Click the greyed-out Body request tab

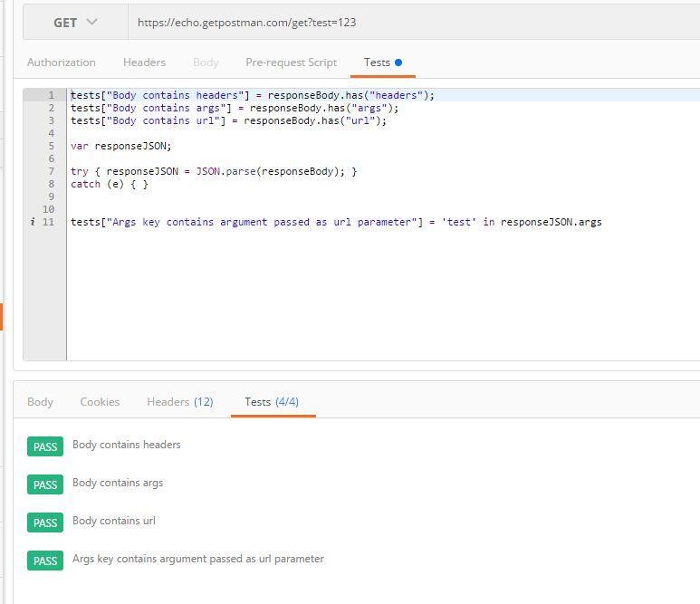[x=206, y=62]
